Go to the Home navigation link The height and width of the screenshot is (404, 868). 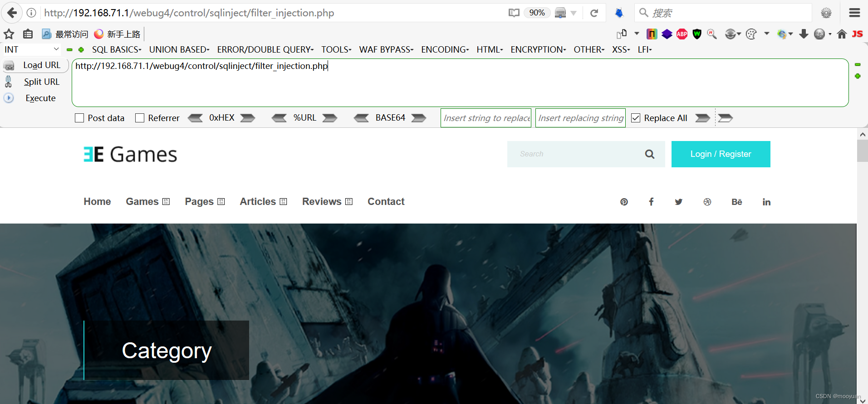point(97,202)
